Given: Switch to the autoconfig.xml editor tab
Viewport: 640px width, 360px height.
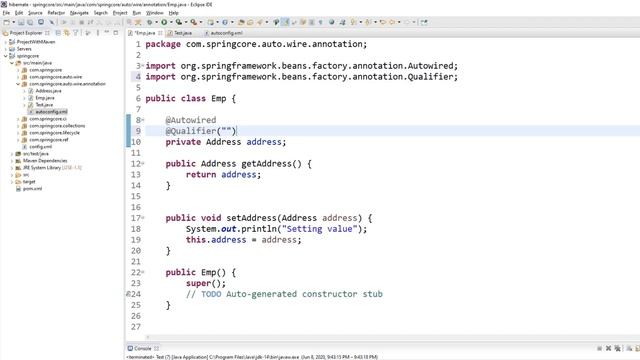Looking at the screenshot, I should pos(224,33).
